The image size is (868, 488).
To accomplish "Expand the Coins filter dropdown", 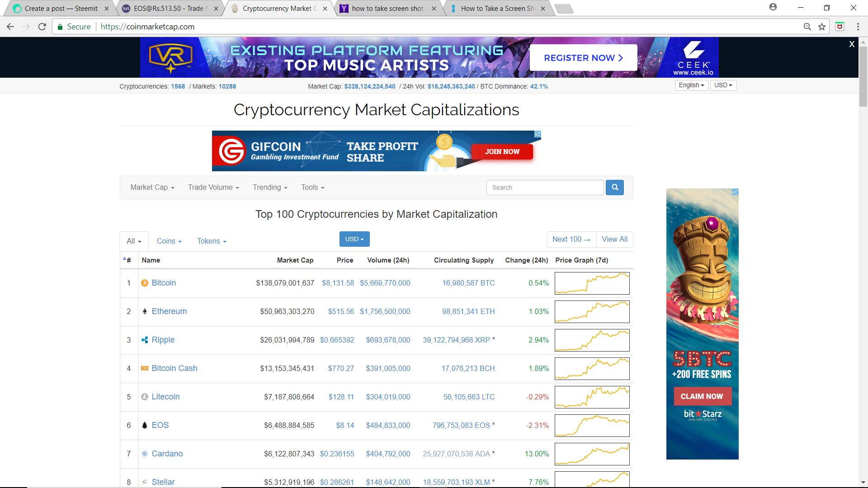I will pos(169,241).
